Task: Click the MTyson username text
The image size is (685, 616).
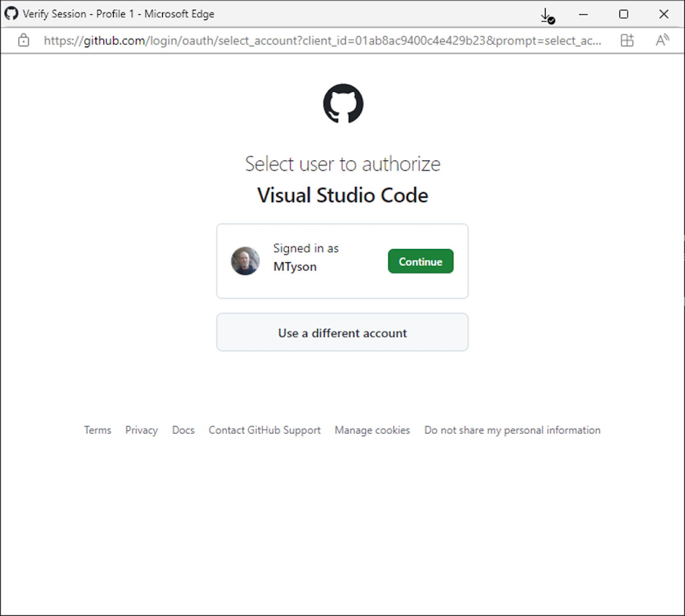Action: (x=295, y=267)
